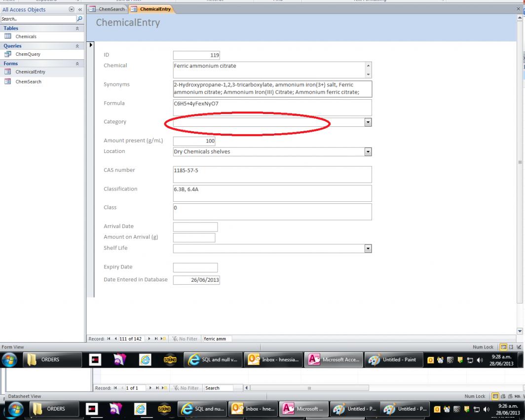Switch to the ChemSearch document tab
Screen dimensions: 525x420
107,9
